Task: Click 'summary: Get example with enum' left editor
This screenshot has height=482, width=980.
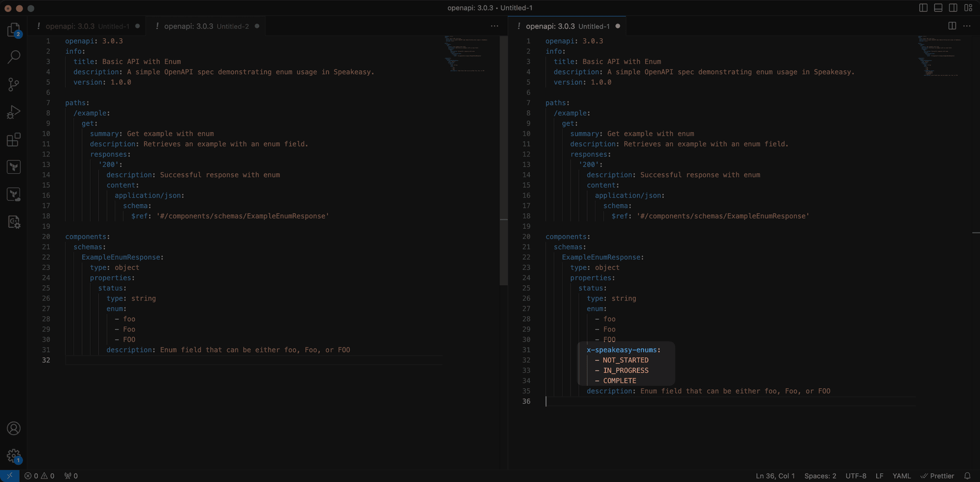Action: pos(152,134)
